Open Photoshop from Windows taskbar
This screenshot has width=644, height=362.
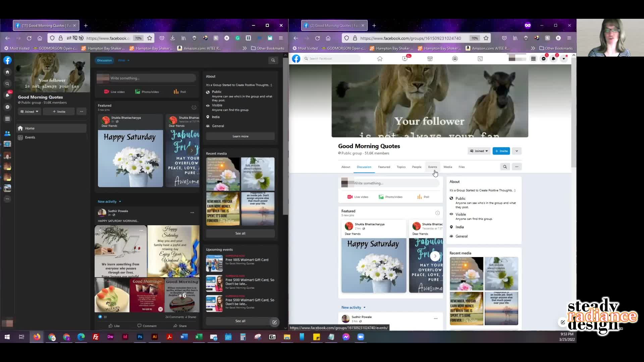[140, 337]
